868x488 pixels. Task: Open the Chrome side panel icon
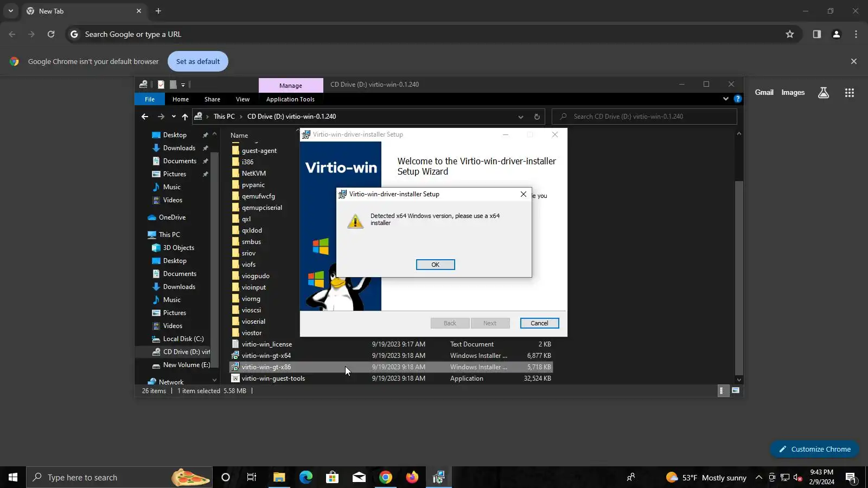tap(816, 34)
